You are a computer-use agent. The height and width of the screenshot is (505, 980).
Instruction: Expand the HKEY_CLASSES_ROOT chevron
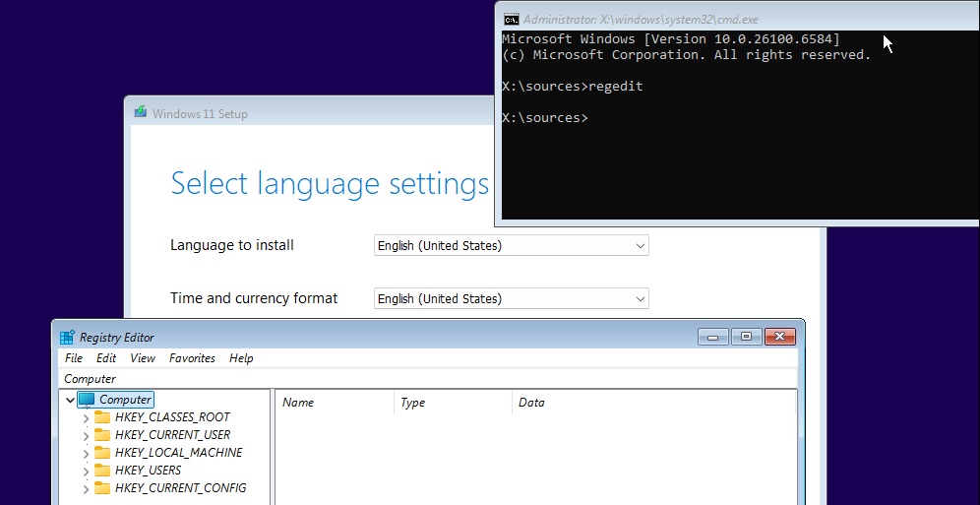[87, 418]
